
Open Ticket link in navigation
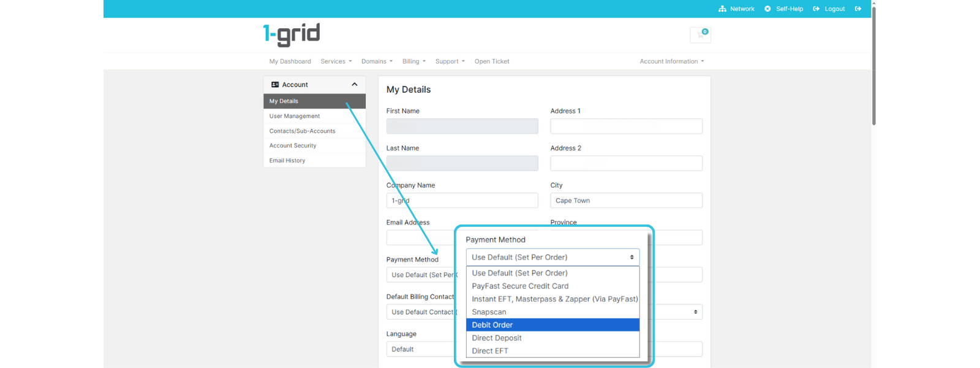point(491,61)
